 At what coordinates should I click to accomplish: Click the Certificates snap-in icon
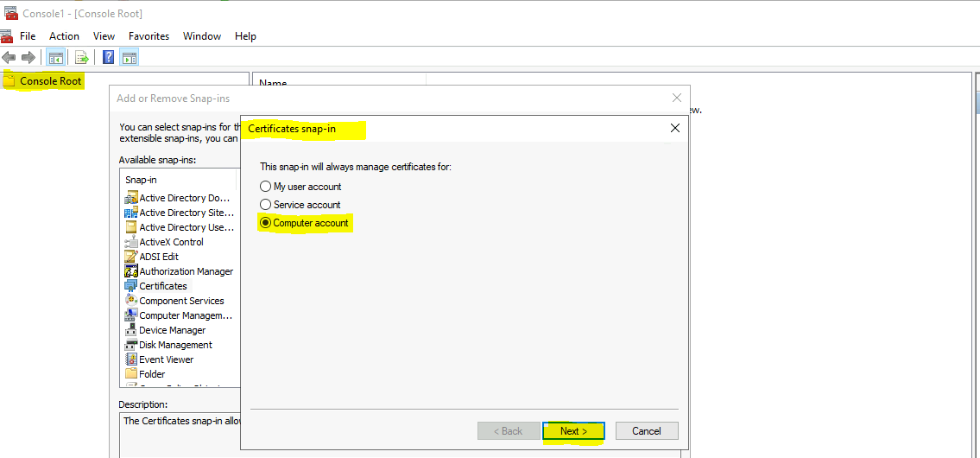(x=131, y=286)
